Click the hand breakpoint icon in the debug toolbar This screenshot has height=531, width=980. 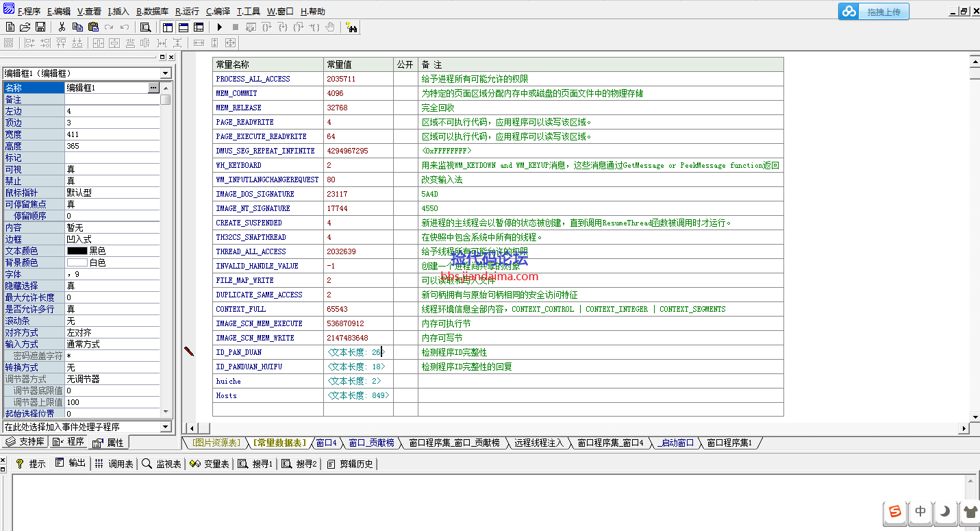click(x=330, y=27)
